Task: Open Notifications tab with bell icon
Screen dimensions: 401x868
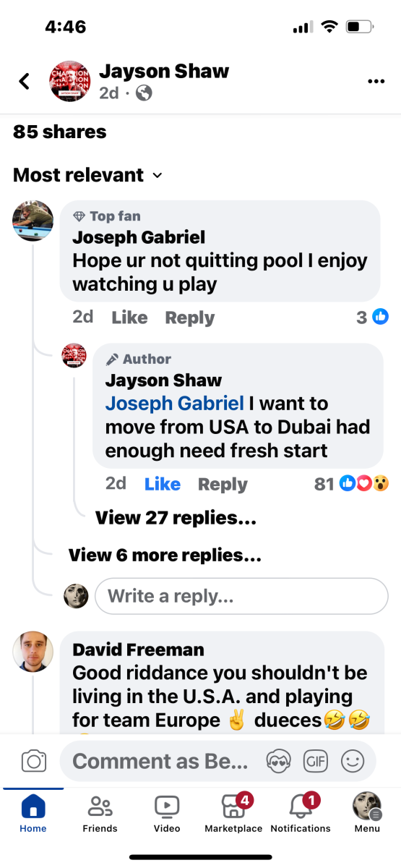Action: coord(301,813)
